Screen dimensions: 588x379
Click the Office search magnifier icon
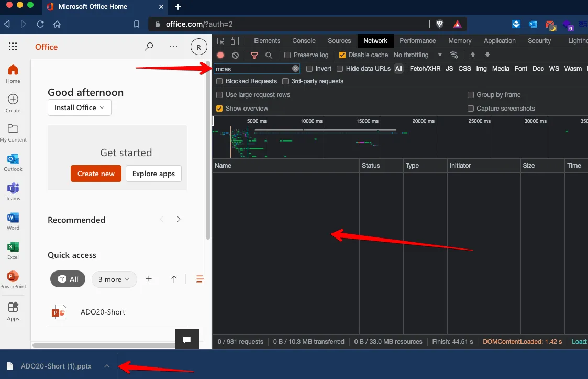click(x=149, y=47)
